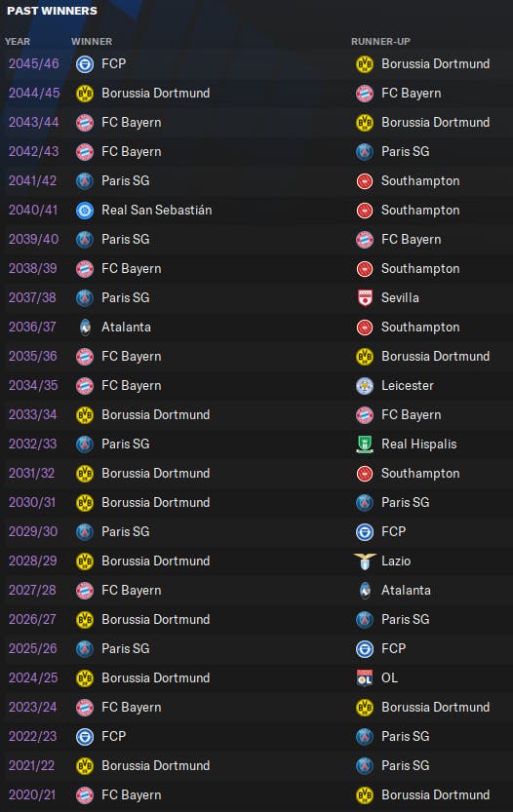Open the 2036/37 season link
Viewport: 513px width, 812px height.
[x=32, y=328]
